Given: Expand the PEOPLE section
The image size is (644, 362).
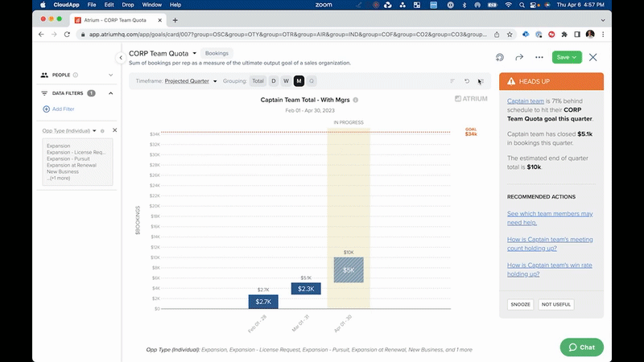Looking at the screenshot, I should [110, 75].
